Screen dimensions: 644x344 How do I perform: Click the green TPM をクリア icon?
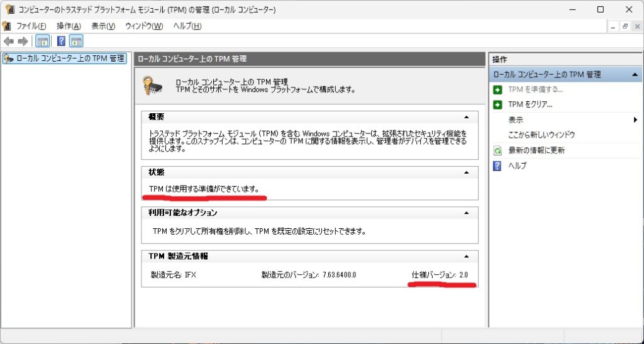click(497, 104)
